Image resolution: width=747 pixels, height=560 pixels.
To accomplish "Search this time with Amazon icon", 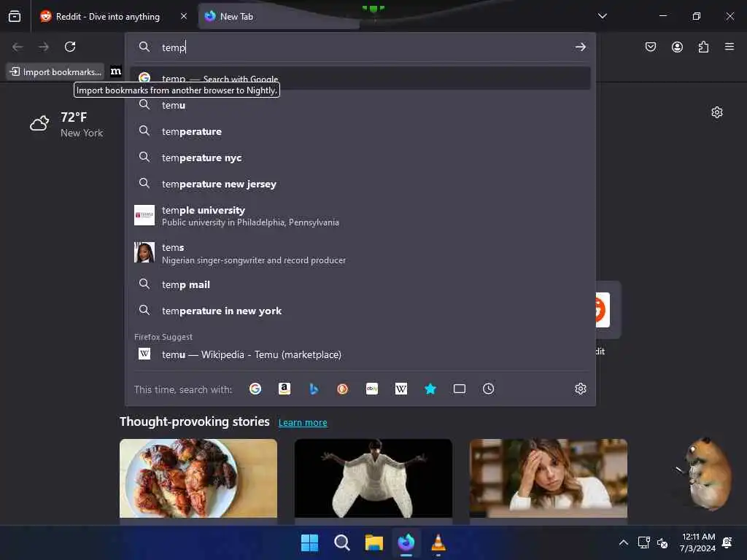I will pyautogui.click(x=285, y=389).
